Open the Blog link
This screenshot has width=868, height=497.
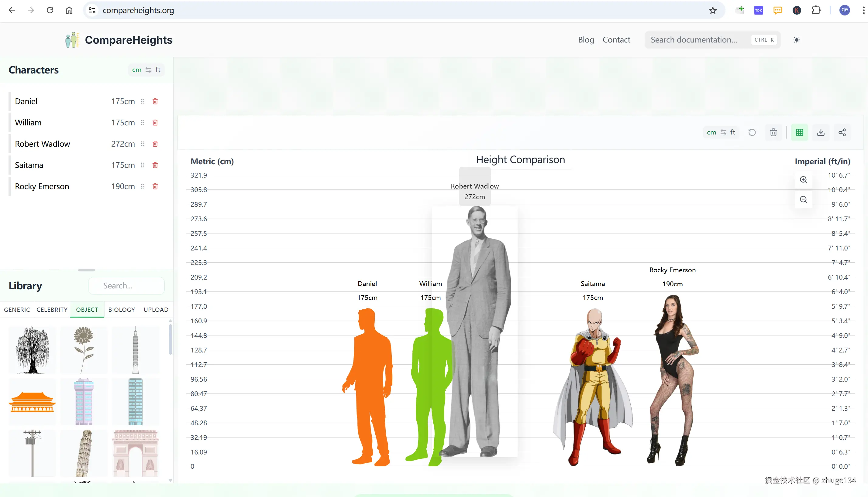point(586,40)
